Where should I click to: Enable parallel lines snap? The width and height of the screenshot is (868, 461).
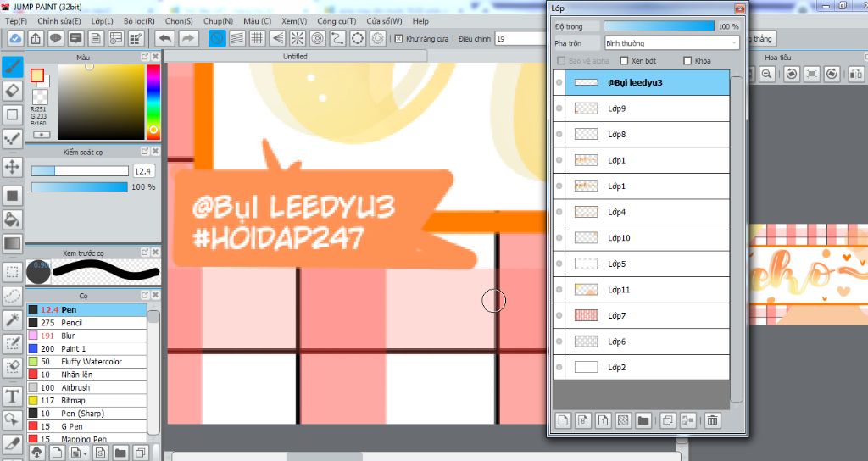(237, 38)
